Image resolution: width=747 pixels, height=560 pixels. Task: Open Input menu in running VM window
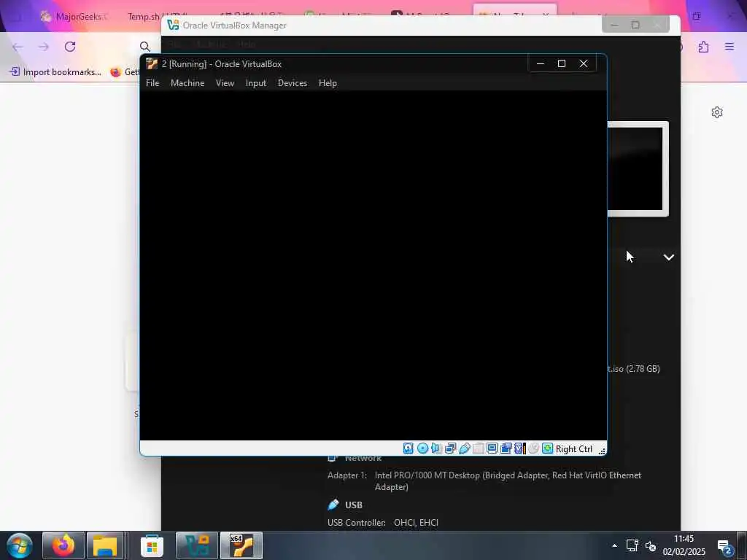click(x=256, y=83)
